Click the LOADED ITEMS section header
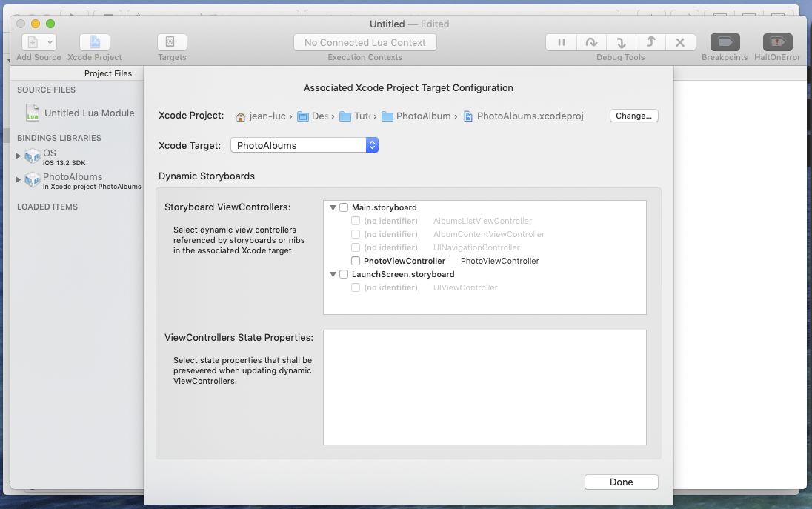 click(x=47, y=207)
